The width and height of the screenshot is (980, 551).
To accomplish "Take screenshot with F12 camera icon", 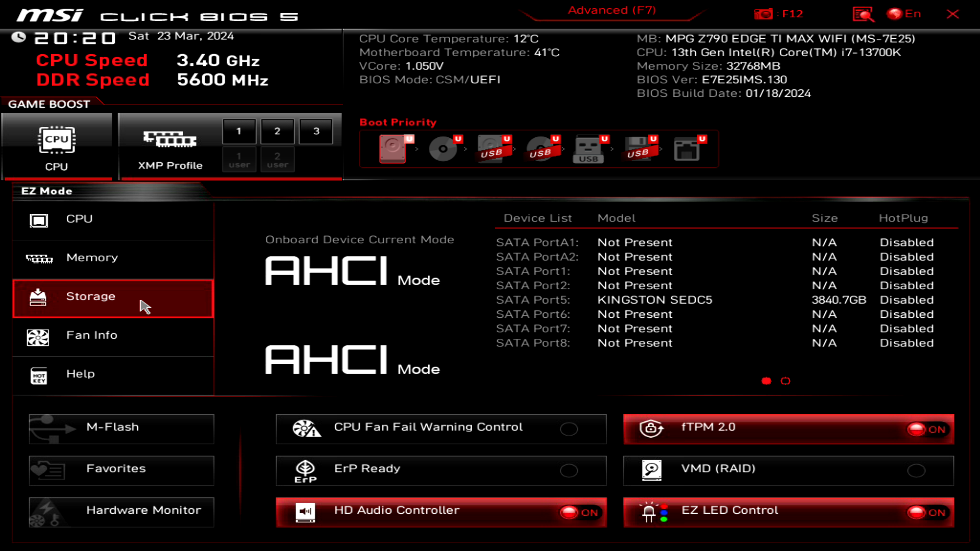I will [764, 14].
